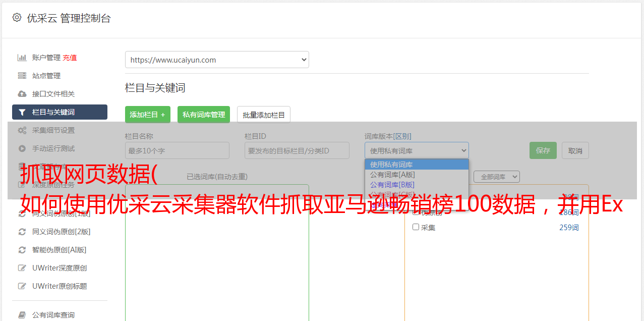Viewport: 644px width, 321px height.
Task: Click the 优采云 管理控制台 header title
Action: [x=69, y=18]
